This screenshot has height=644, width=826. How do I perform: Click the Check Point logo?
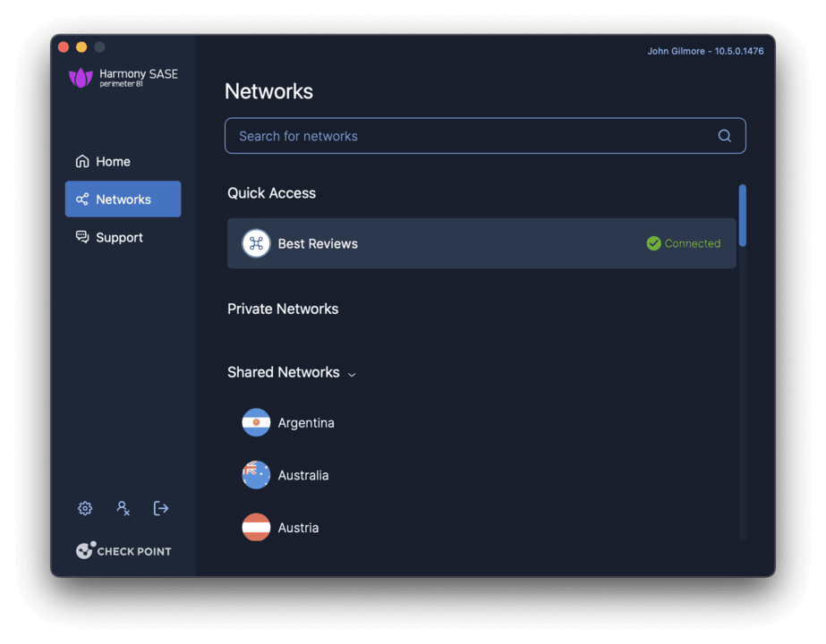coord(123,550)
